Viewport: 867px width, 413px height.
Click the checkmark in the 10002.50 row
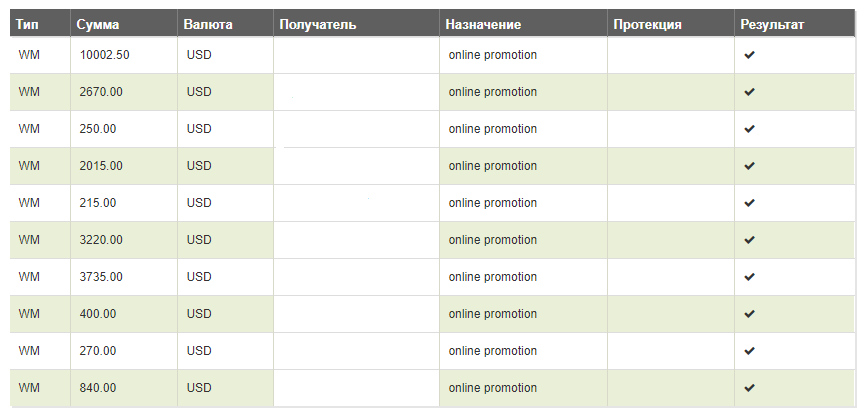click(749, 55)
